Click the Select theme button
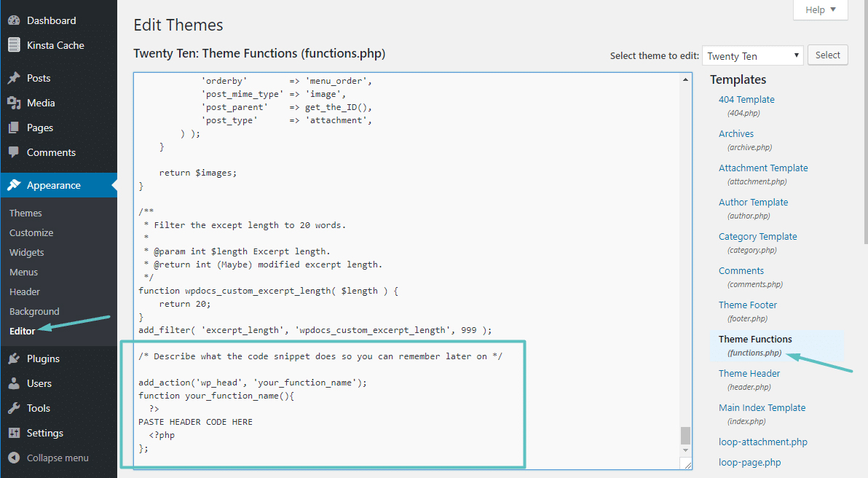The image size is (868, 478). 828,55
